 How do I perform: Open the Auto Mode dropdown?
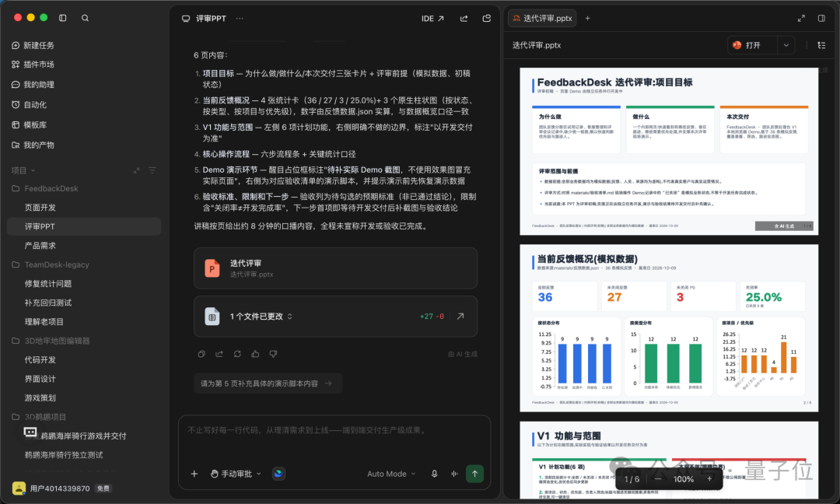click(391, 474)
